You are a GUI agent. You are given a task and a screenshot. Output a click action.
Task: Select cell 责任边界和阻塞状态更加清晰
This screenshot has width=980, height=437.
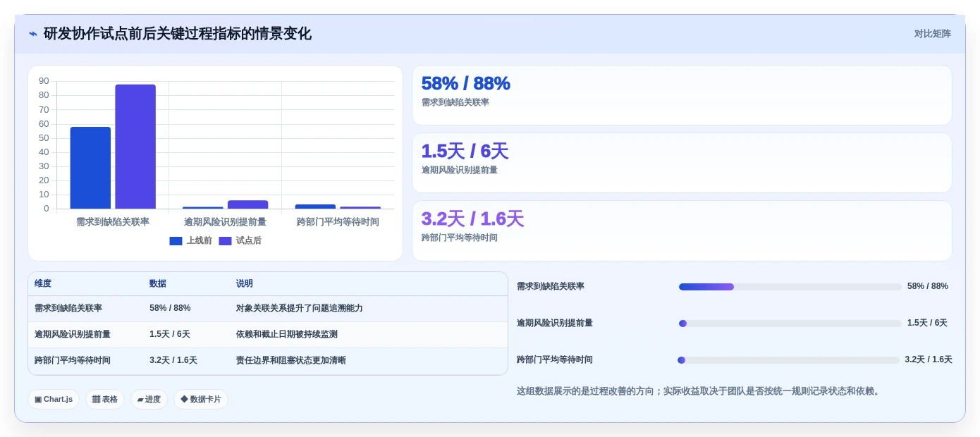[x=291, y=360]
